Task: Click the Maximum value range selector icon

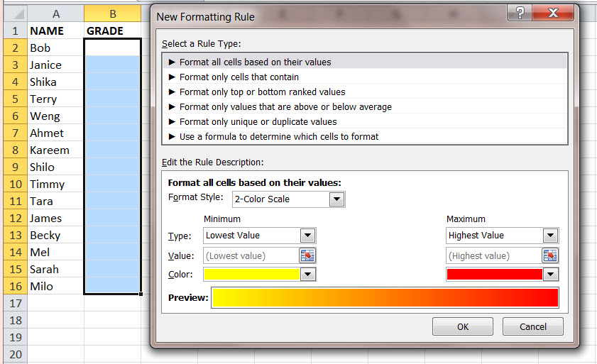Action: [x=550, y=255]
